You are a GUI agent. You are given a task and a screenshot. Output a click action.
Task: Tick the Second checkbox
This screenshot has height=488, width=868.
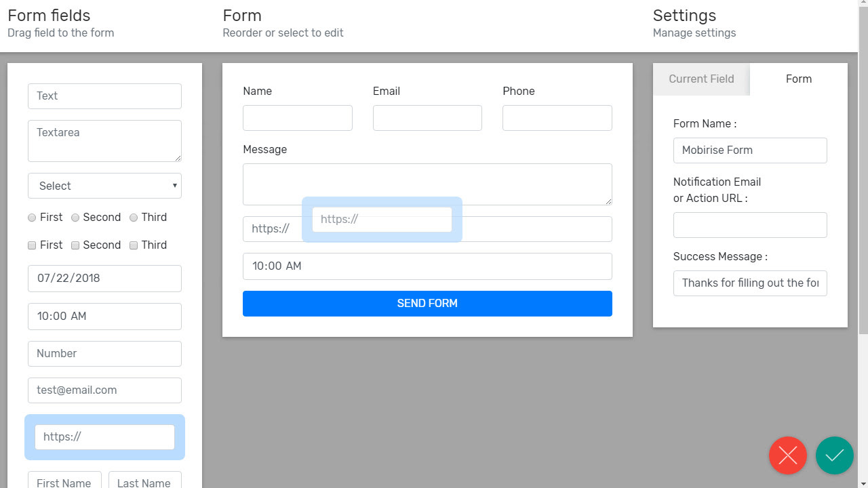[x=75, y=245]
